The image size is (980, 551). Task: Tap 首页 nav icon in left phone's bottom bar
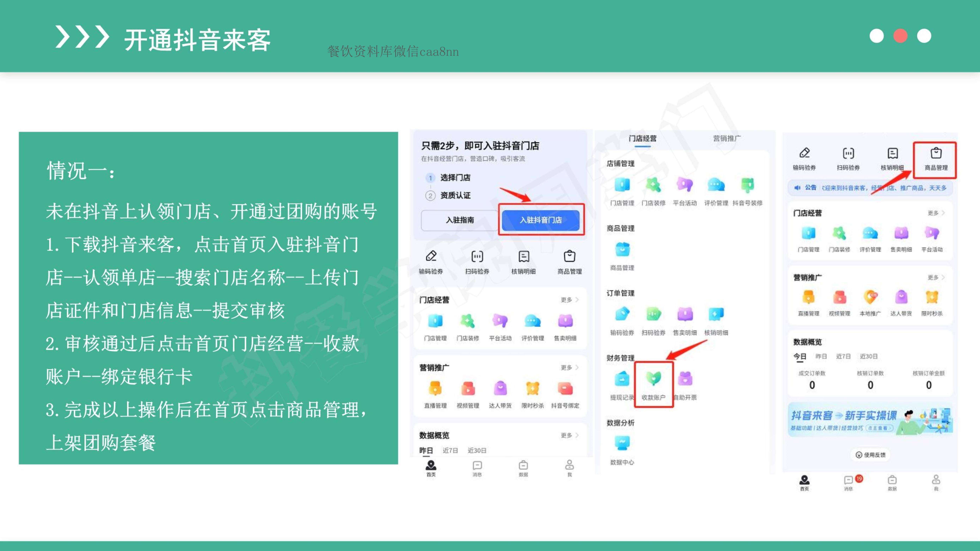431,468
